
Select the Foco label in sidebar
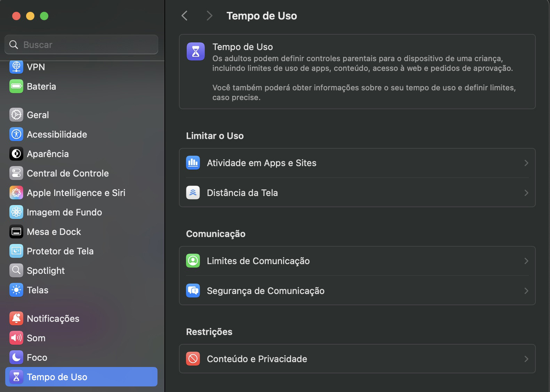click(37, 357)
